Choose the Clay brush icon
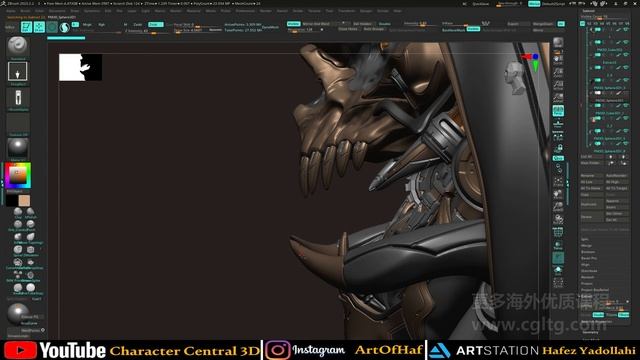The height and width of the screenshot is (360, 640). 18,212
